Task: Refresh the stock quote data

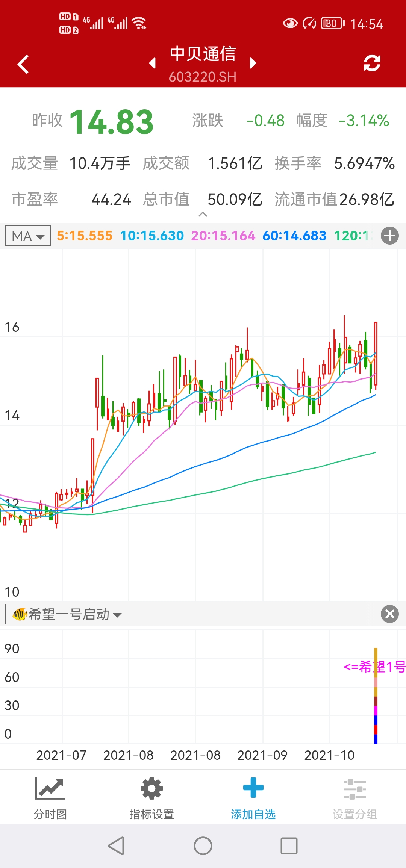Action: (x=372, y=63)
